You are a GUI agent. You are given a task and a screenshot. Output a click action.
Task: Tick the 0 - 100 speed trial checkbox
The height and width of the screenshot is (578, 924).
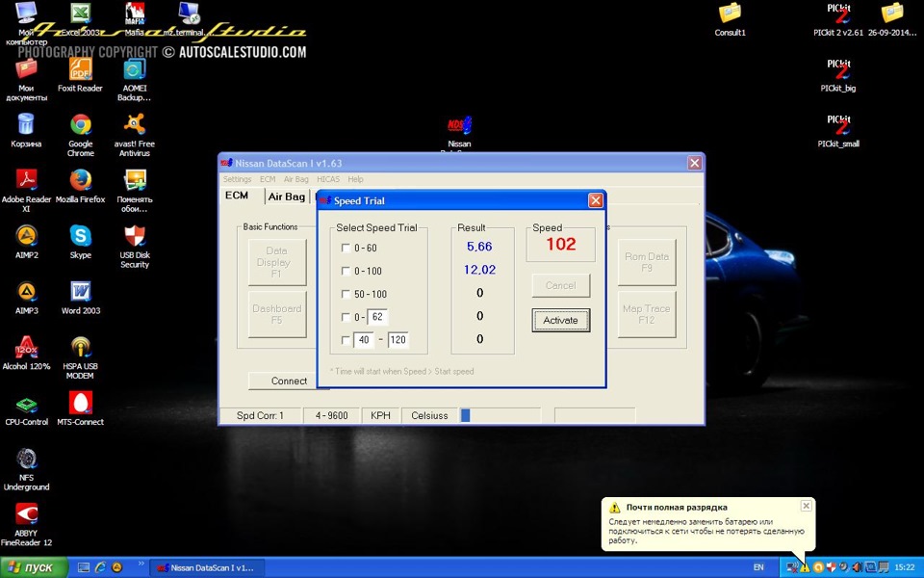(x=346, y=271)
